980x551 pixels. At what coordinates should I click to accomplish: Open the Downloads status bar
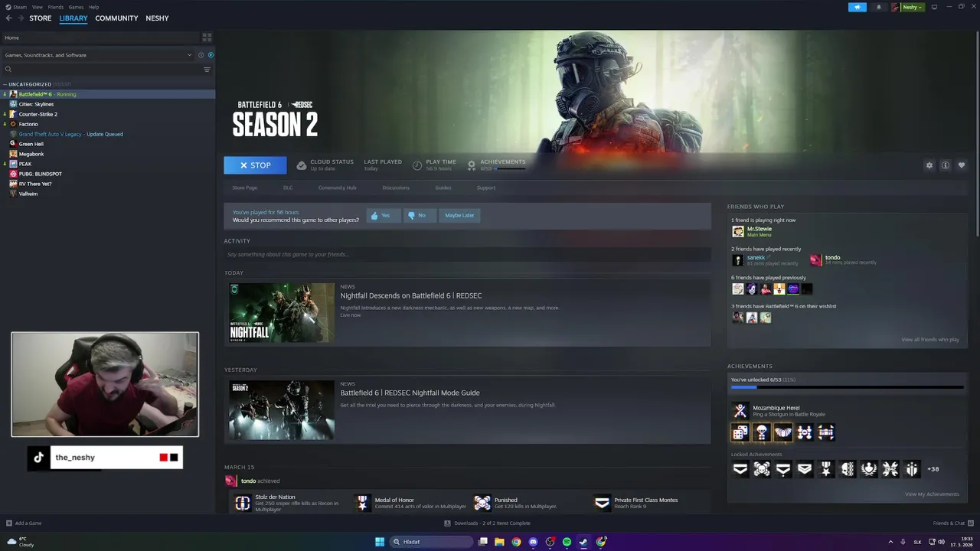coord(488,523)
